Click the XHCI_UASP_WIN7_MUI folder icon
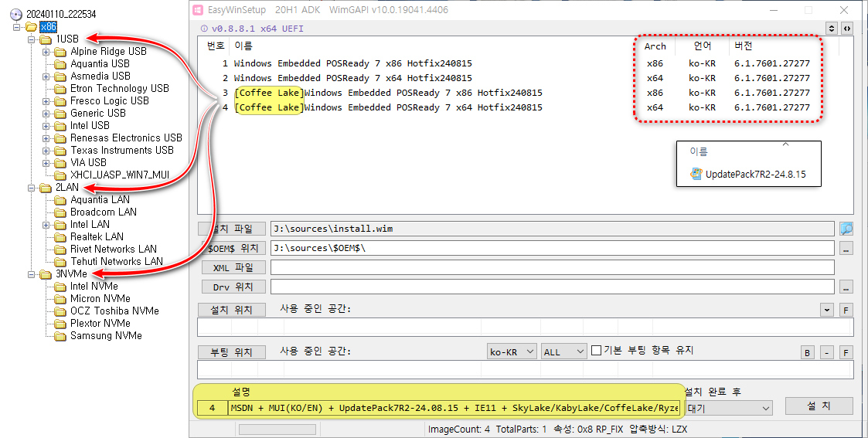The image size is (868, 438). coord(60,175)
